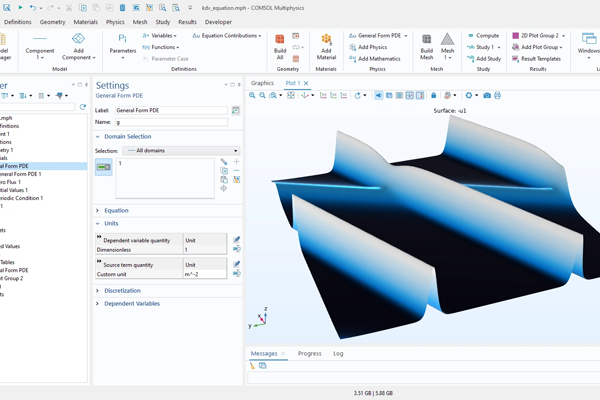Switch to the Progress tab
Image resolution: width=600 pixels, height=400 pixels.
click(x=310, y=354)
